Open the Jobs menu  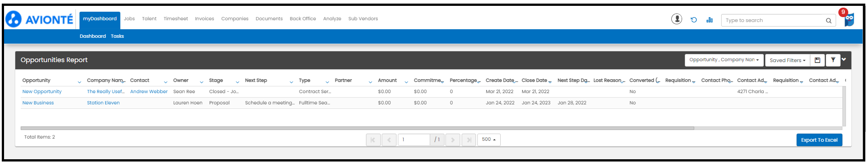click(129, 19)
